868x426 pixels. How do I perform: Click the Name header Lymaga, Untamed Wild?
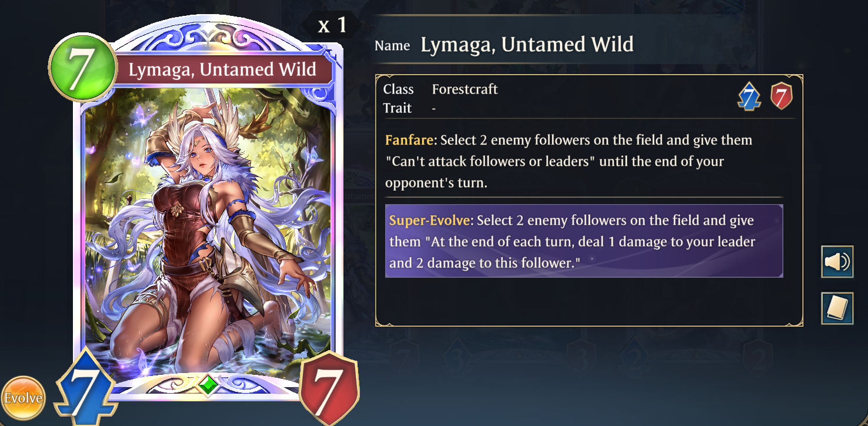pyautogui.click(x=527, y=45)
